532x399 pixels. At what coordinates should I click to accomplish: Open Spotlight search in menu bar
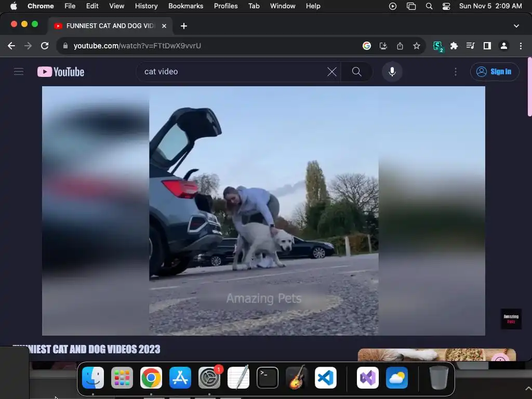pyautogui.click(x=429, y=6)
